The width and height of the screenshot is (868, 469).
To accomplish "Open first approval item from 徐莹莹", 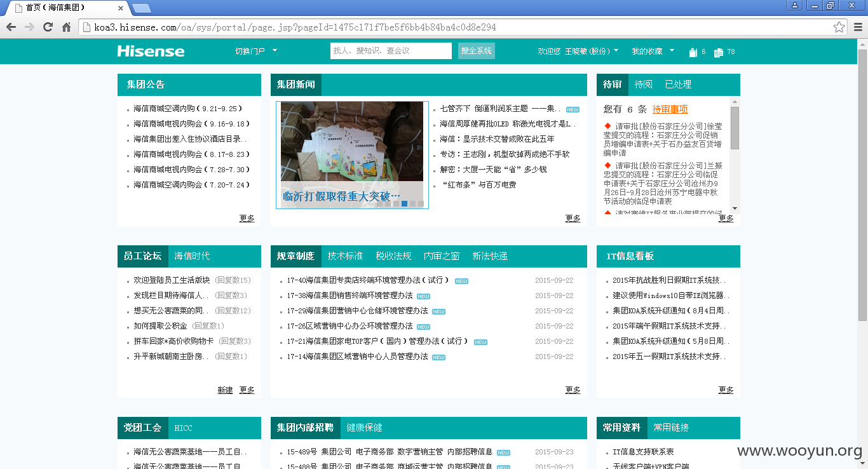I will pos(663,140).
